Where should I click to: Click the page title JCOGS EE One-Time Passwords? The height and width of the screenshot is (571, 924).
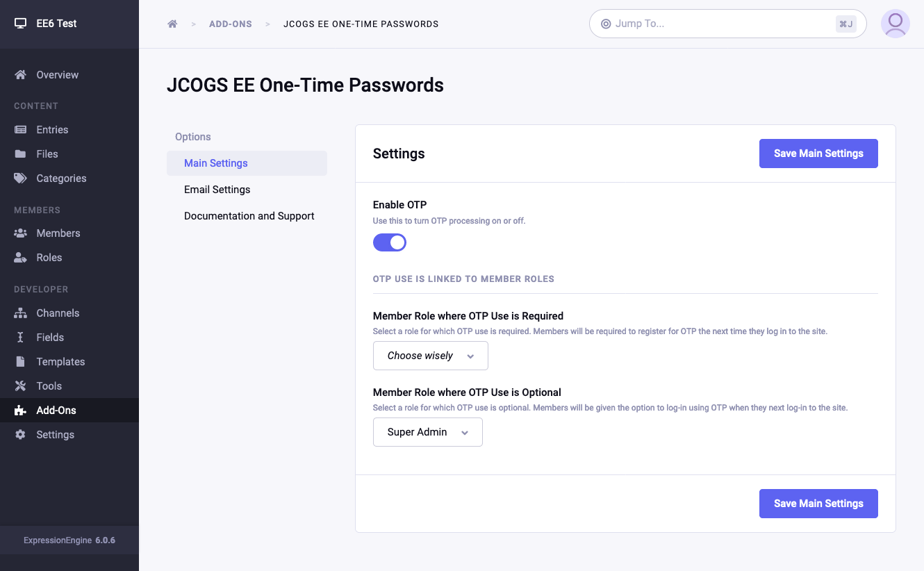pyautogui.click(x=305, y=85)
